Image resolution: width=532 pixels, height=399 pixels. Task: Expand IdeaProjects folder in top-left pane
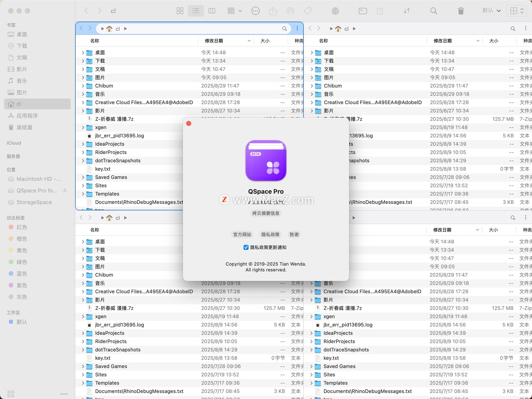[x=83, y=144]
